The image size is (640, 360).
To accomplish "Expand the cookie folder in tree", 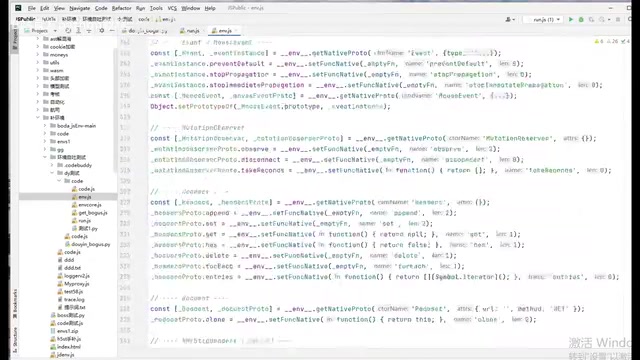I will [38, 47].
